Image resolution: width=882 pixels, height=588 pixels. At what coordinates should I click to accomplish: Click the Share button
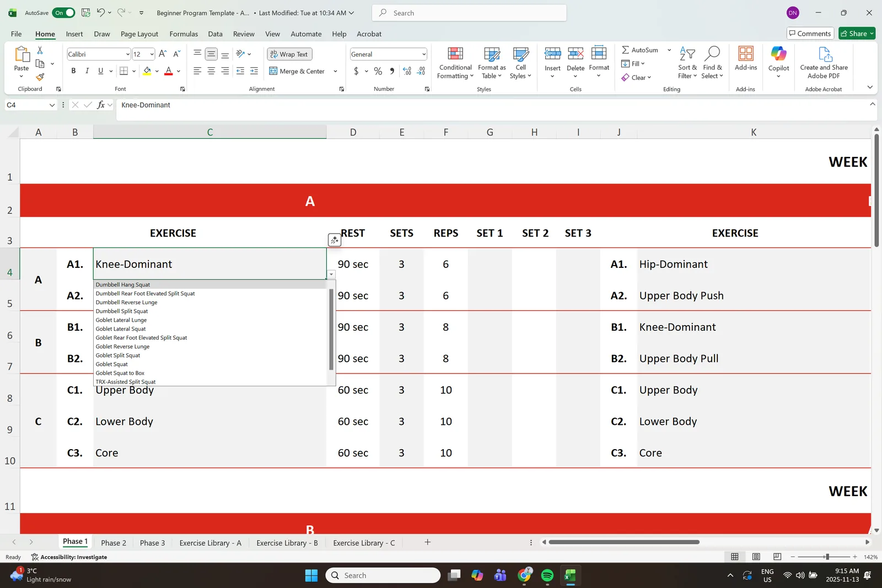pyautogui.click(x=857, y=34)
